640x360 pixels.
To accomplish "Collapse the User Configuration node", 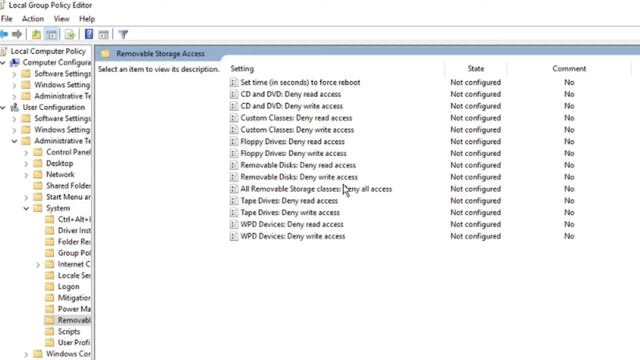I will point(3,107).
